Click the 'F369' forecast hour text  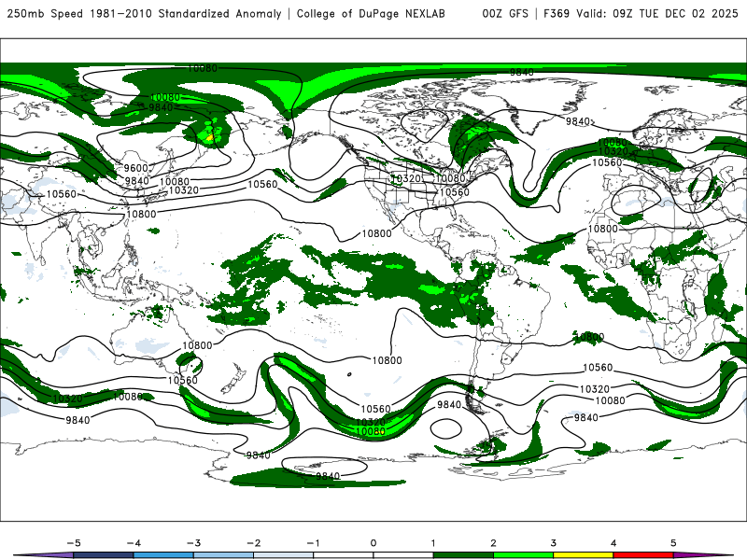[x=557, y=14]
